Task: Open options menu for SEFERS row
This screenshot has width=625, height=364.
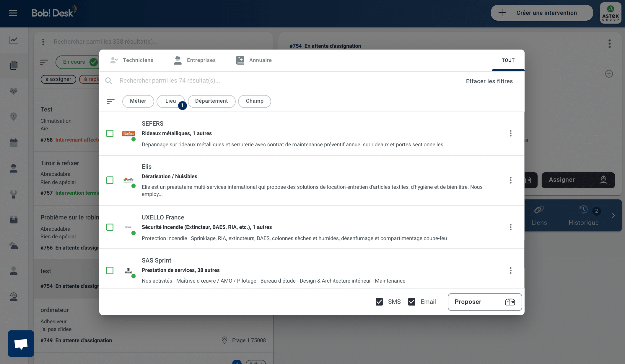Action: pyautogui.click(x=510, y=133)
